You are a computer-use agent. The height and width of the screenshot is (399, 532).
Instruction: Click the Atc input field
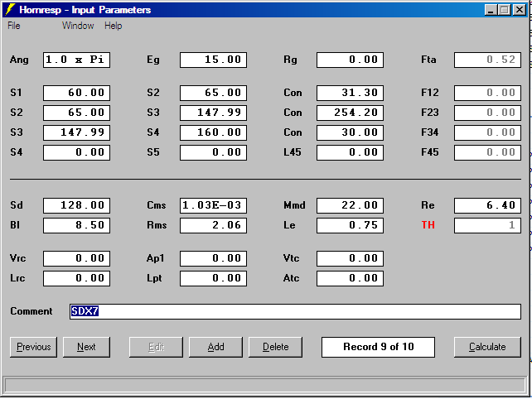tap(351, 278)
